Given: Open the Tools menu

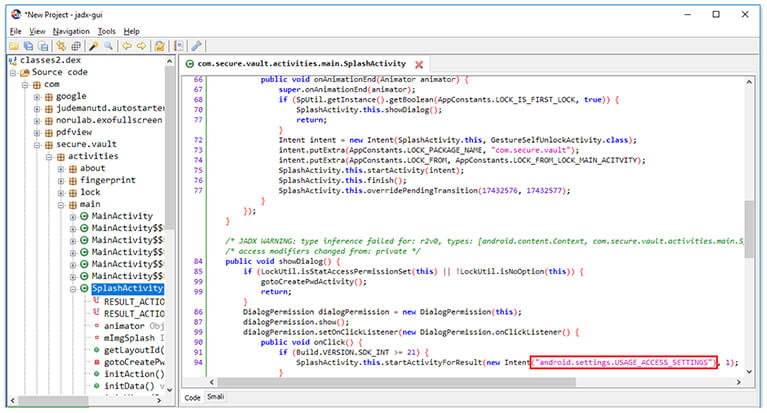Looking at the screenshot, I should pos(106,31).
